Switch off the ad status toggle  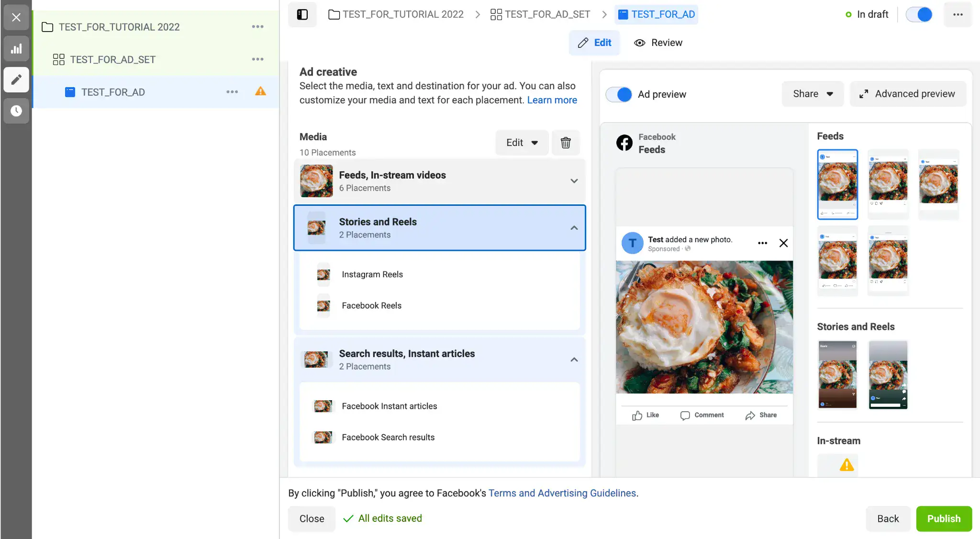(919, 14)
